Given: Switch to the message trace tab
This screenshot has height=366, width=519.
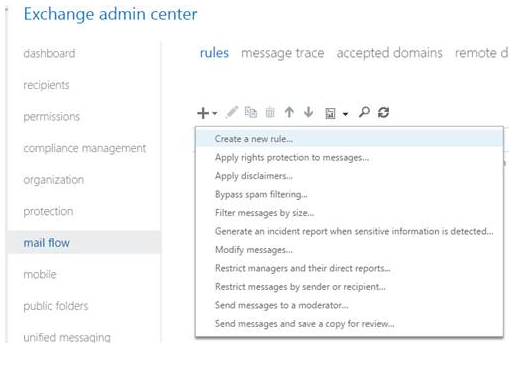Looking at the screenshot, I should (x=283, y=53).
